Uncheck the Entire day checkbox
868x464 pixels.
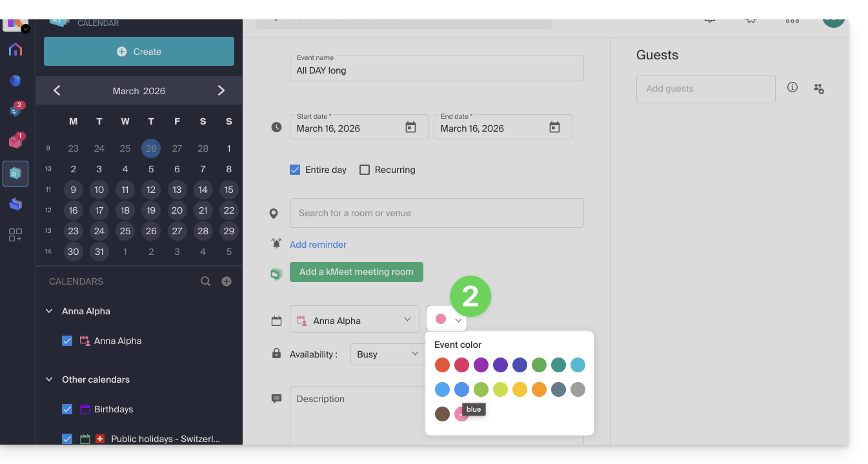(x=295, y=170)
